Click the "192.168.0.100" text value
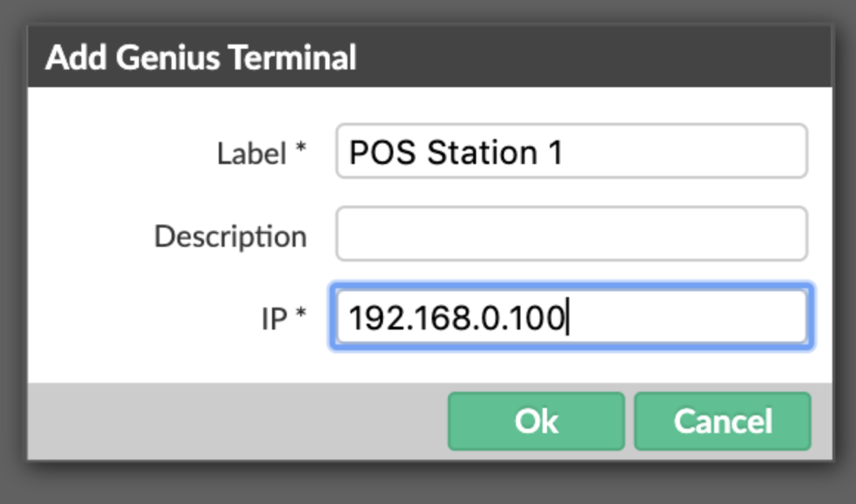 click(x=456, y=318)
